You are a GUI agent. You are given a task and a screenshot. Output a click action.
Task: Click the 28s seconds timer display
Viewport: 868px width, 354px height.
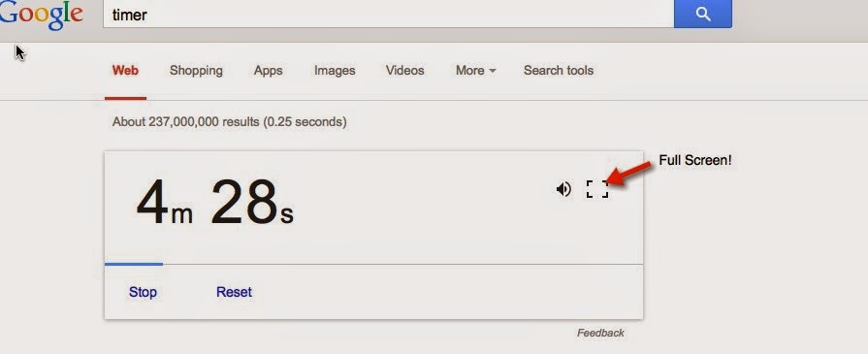coord(252,202)
